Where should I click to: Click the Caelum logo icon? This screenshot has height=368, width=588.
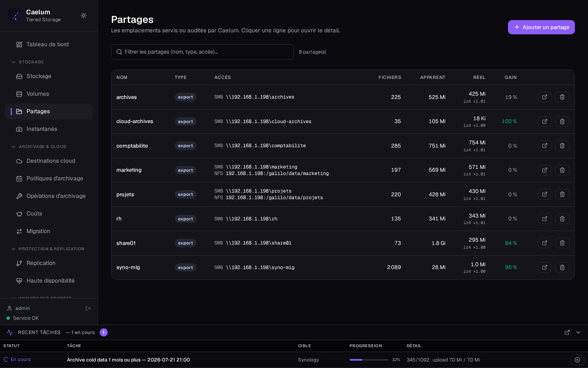16,16
